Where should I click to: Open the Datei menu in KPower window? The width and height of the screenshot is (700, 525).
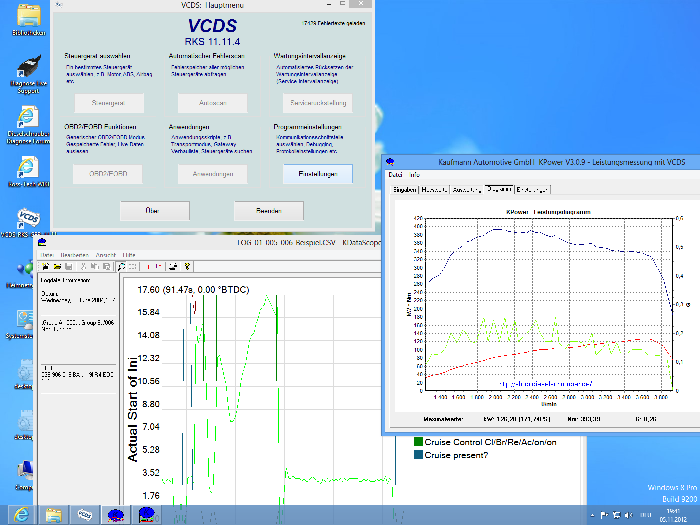pyautogui.click(x=395, y=175)
